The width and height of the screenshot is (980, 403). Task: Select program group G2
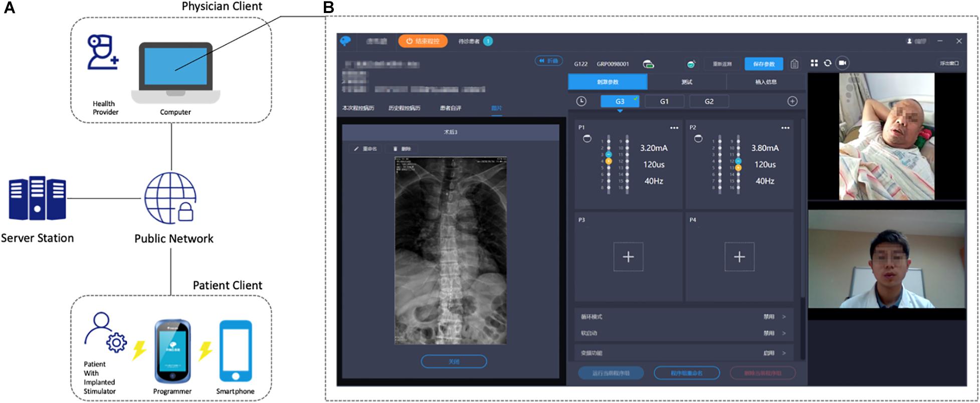click(x=709, y=101)
